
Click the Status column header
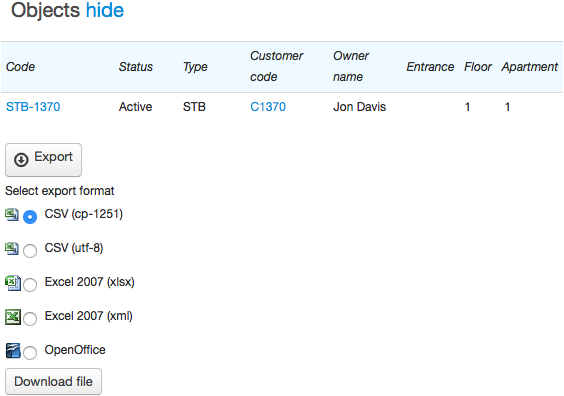(x=136, y=67)
